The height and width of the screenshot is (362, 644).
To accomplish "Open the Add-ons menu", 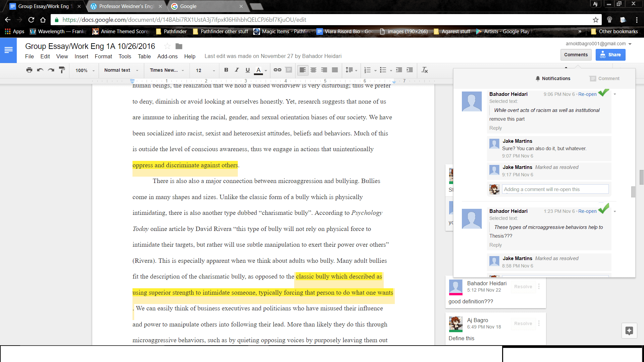I will [167, 56].
